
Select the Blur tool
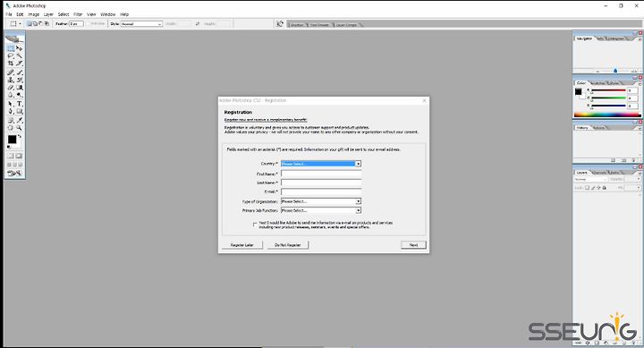tap(11, 95)
